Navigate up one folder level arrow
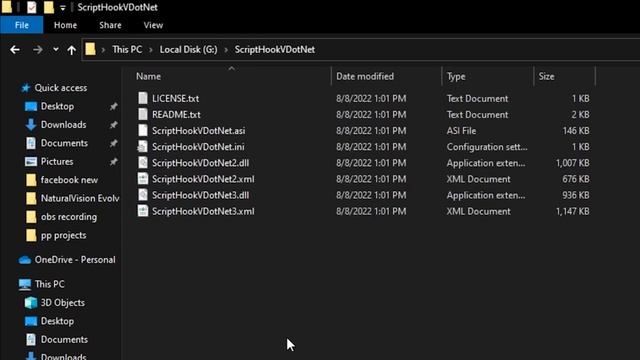Image resolution: width=640 pixels, height=360 pixels. click(72, 50)
